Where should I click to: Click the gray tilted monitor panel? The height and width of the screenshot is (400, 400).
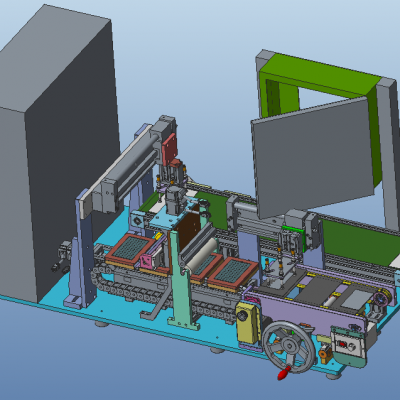coord(312,157)
